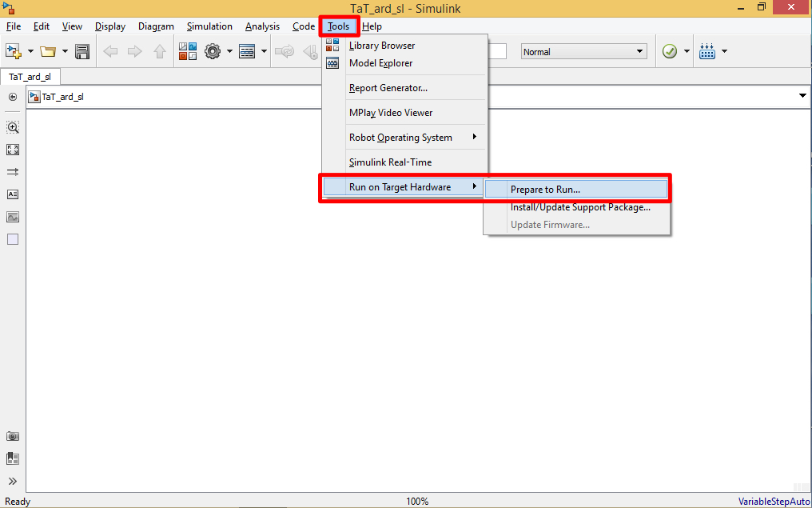Click the Open folder toolbar icon
The width and height of the screenshot is (812, 508).
pos(48,51)
